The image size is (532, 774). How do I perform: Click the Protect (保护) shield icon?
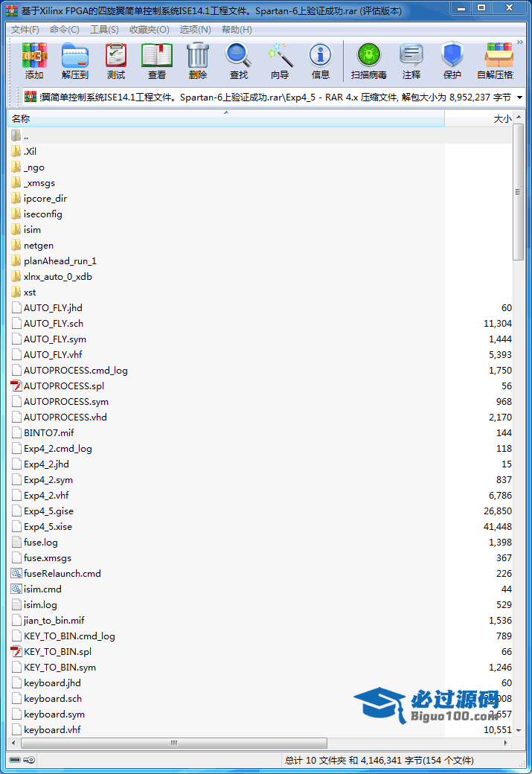pyautogui.click(x=452, y=61)
